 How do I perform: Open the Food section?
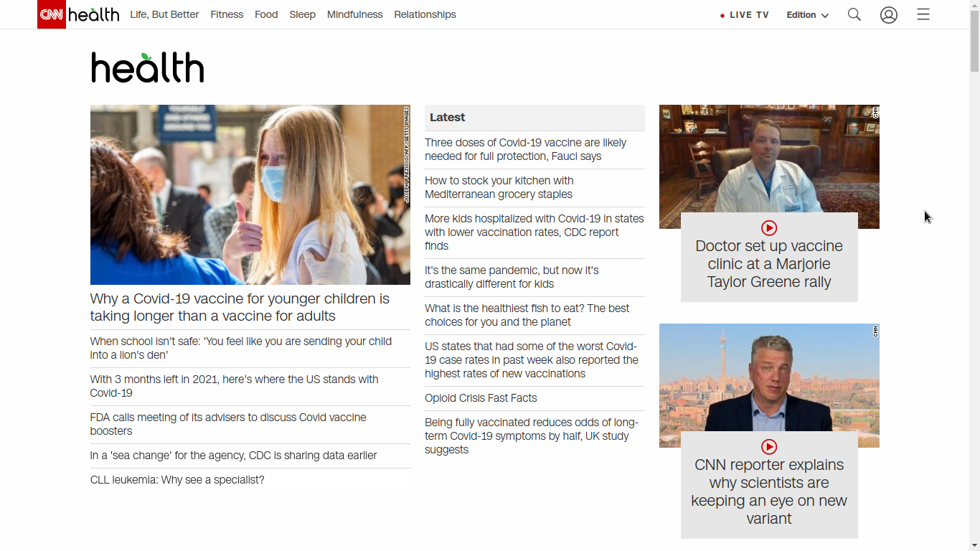(x=266, y=14)
